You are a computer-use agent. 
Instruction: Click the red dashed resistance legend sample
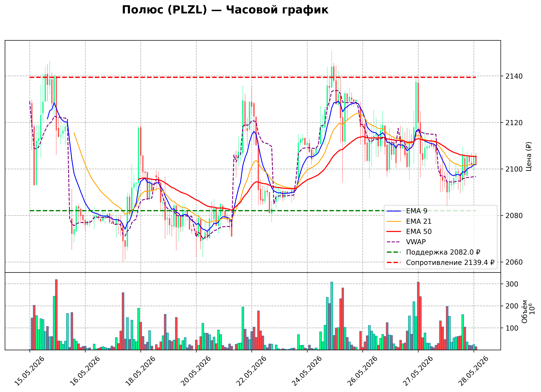pos(394,263)
